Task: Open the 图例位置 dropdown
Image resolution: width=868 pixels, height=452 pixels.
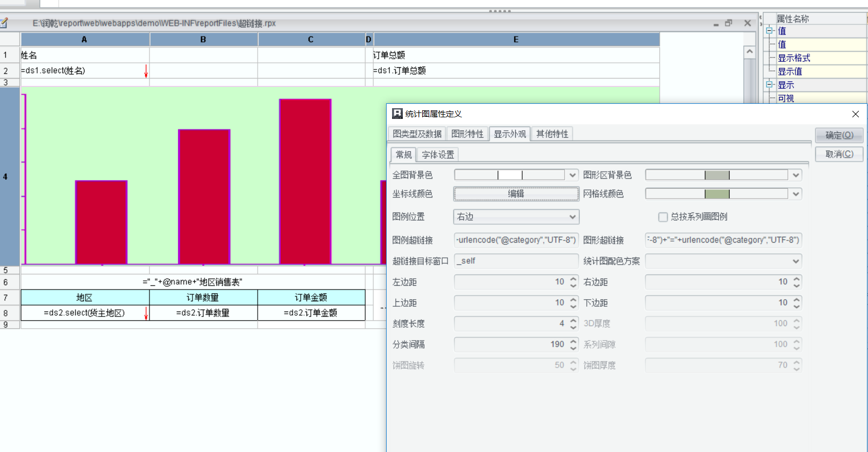Action: (x=572, y=217)
